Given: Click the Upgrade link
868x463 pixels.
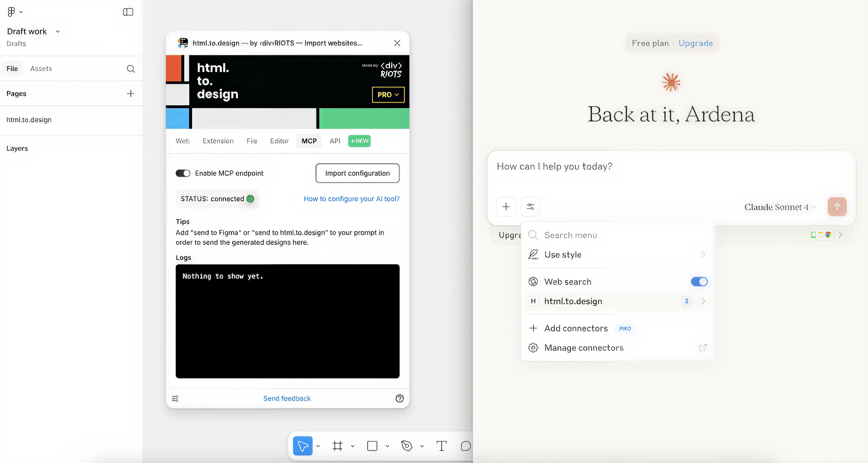Looking at the screenshot, I should (695, 43).
